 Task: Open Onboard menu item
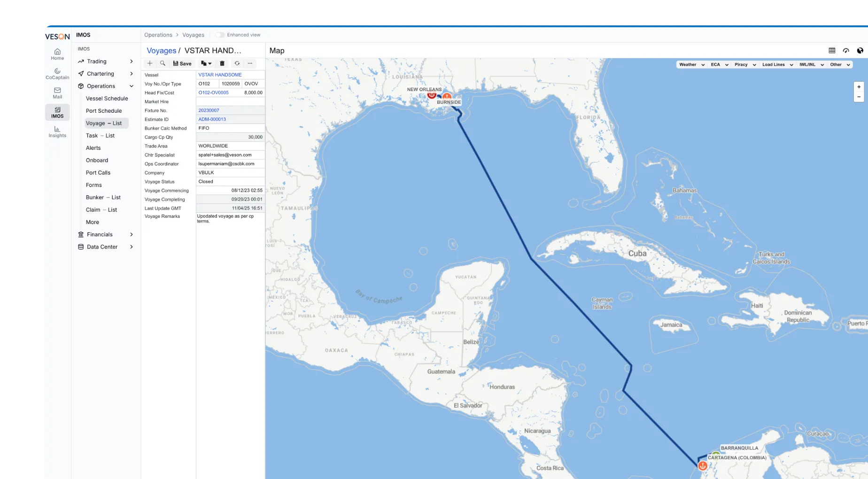(x=97, y=160)
